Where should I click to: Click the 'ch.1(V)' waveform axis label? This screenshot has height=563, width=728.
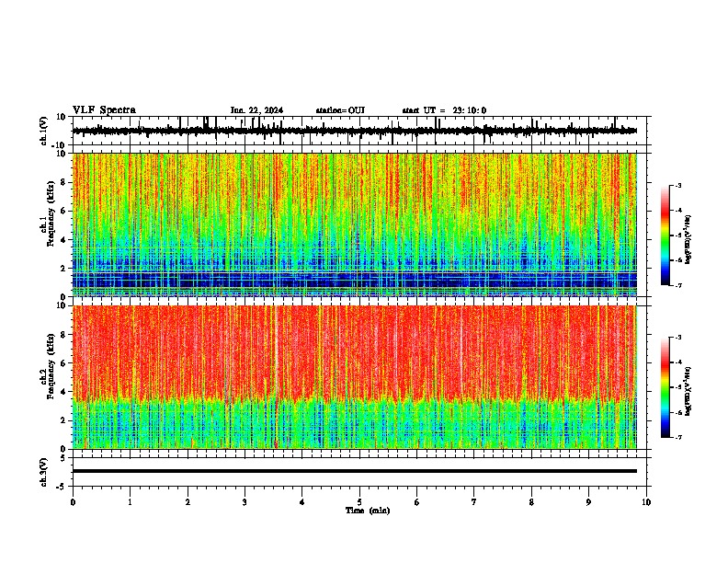(43, 131)
